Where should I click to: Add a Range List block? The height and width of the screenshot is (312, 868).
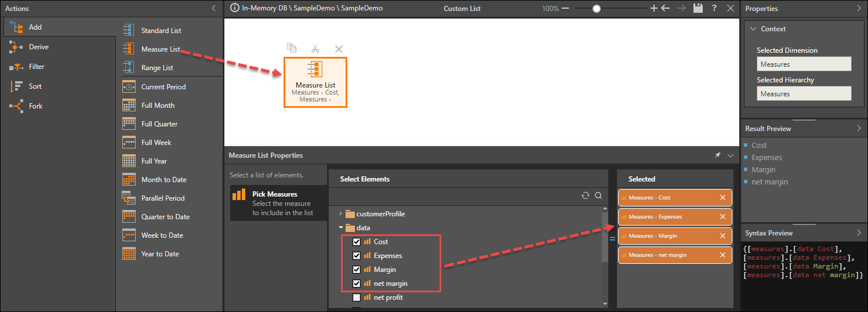(x=157, y=68)
